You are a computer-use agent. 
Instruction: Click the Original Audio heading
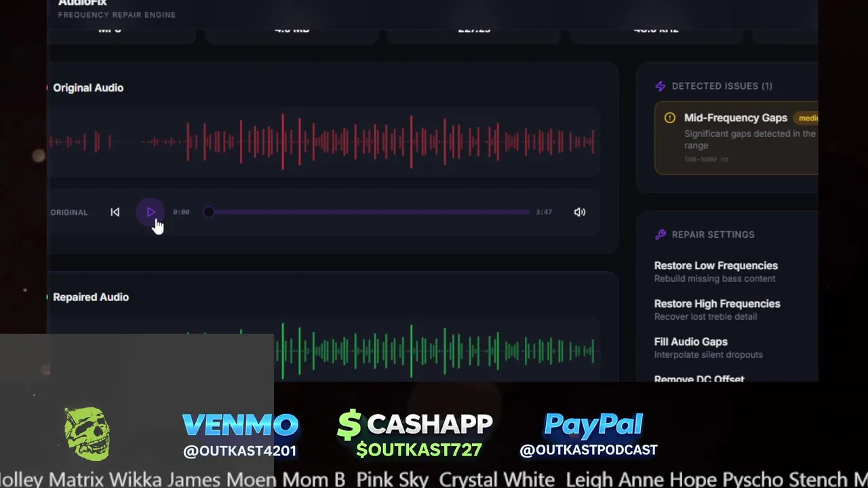(x=88, y=87)
